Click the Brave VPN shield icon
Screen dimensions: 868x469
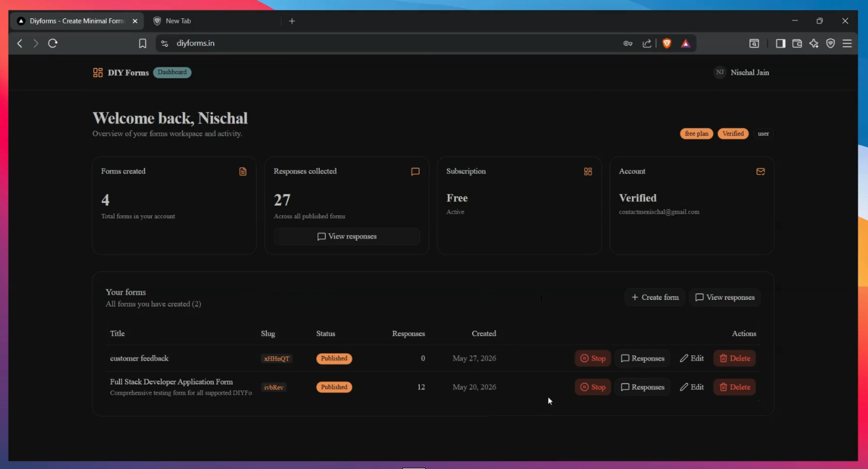point(831,43)
